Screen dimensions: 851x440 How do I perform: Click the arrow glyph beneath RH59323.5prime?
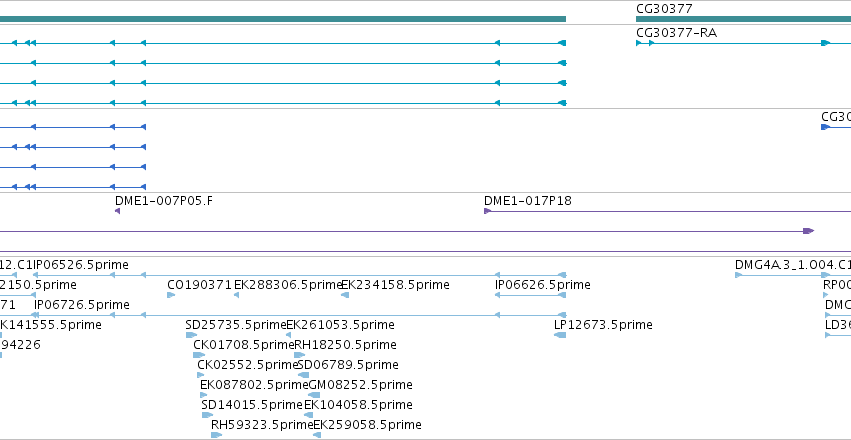pos(217,435)
